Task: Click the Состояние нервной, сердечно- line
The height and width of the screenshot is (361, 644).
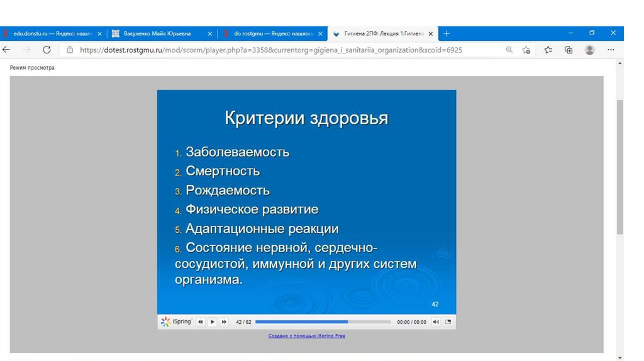Action: pos(281,248)
